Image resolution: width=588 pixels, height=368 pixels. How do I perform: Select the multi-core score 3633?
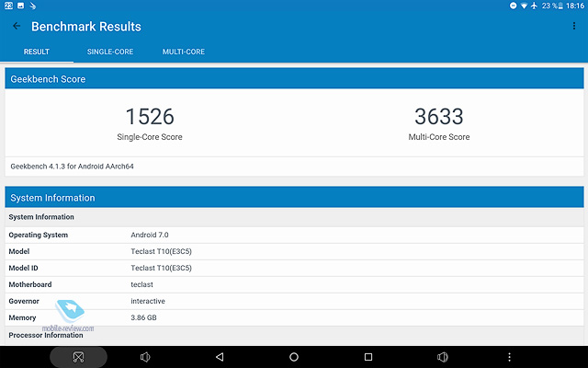pyautogui.click(x=439, y=117)
